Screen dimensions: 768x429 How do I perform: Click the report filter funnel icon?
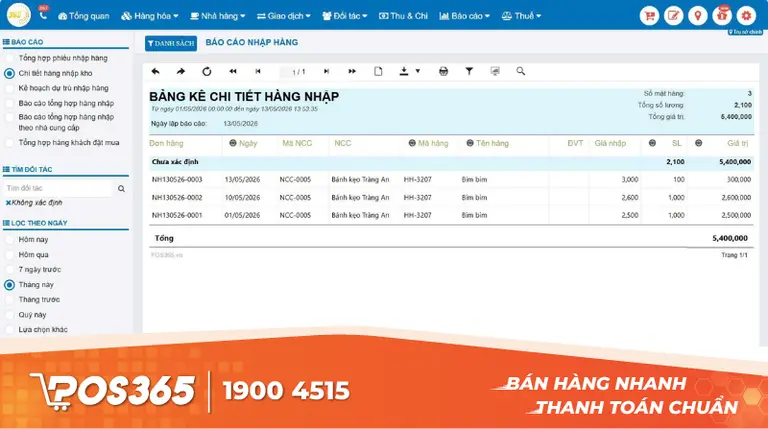coord(469,72)
